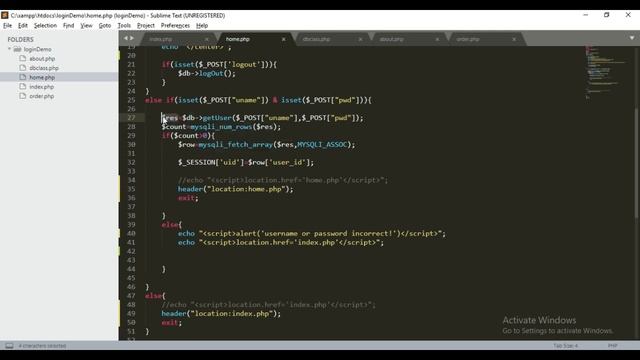Switch to the index.php tab

coord(160,39)
